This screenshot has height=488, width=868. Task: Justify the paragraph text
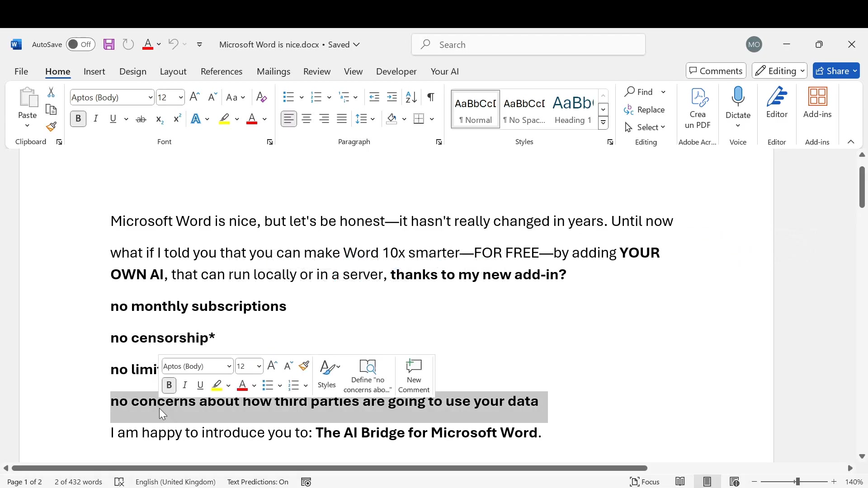(x=342, y=119)
